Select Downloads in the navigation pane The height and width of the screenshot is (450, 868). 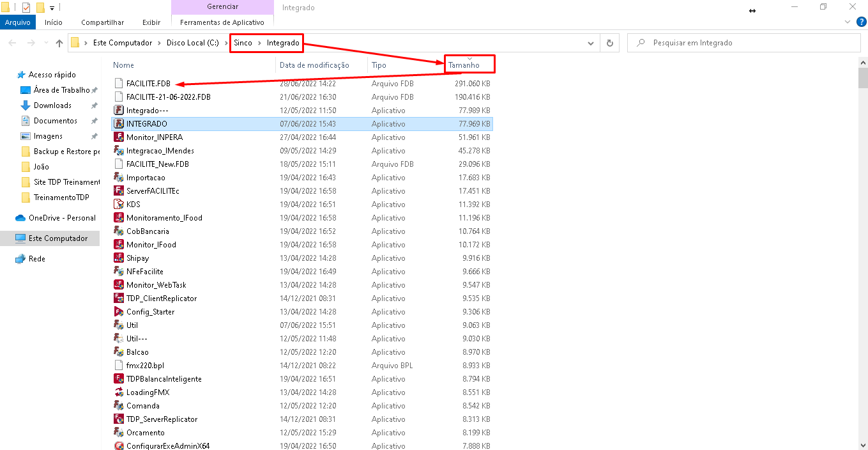[52, 105]
